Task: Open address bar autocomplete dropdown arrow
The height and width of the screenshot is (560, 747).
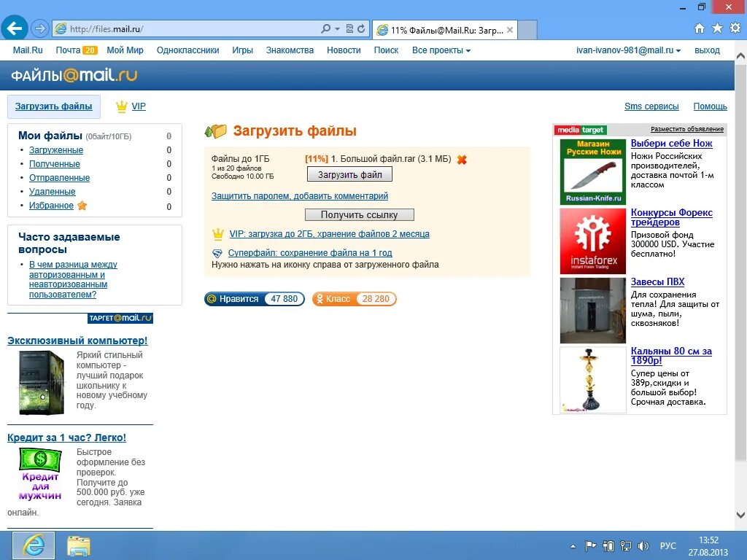Action: [337, 29]
